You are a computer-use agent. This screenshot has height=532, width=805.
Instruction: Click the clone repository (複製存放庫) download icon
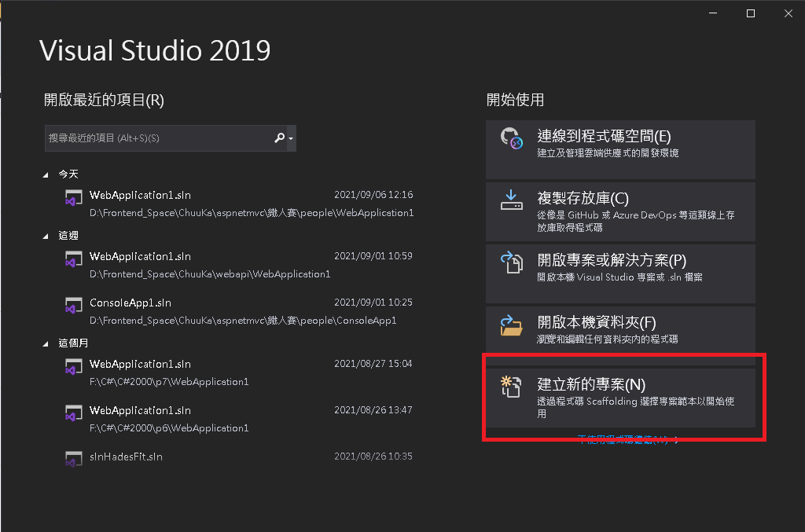pos(511,200)
